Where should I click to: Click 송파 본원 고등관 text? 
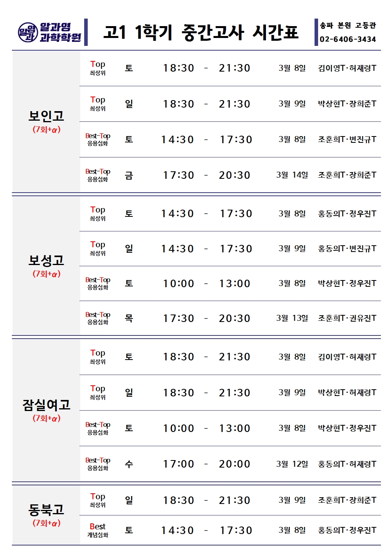(x=348, y=26)
